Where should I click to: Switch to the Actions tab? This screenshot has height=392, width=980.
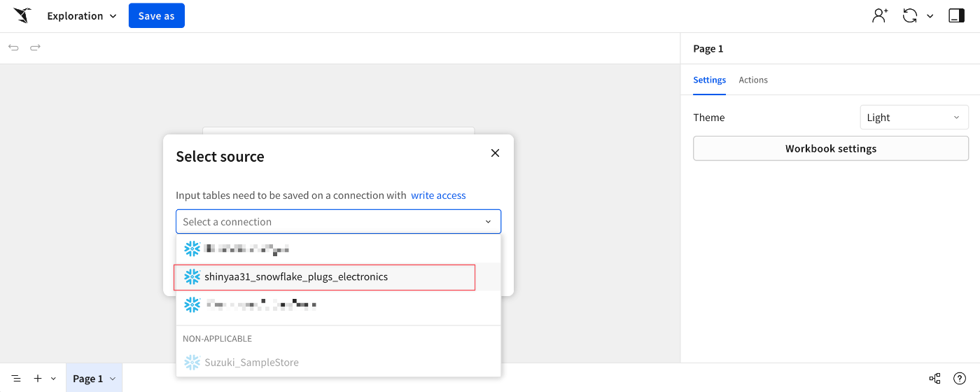point(753,80)
